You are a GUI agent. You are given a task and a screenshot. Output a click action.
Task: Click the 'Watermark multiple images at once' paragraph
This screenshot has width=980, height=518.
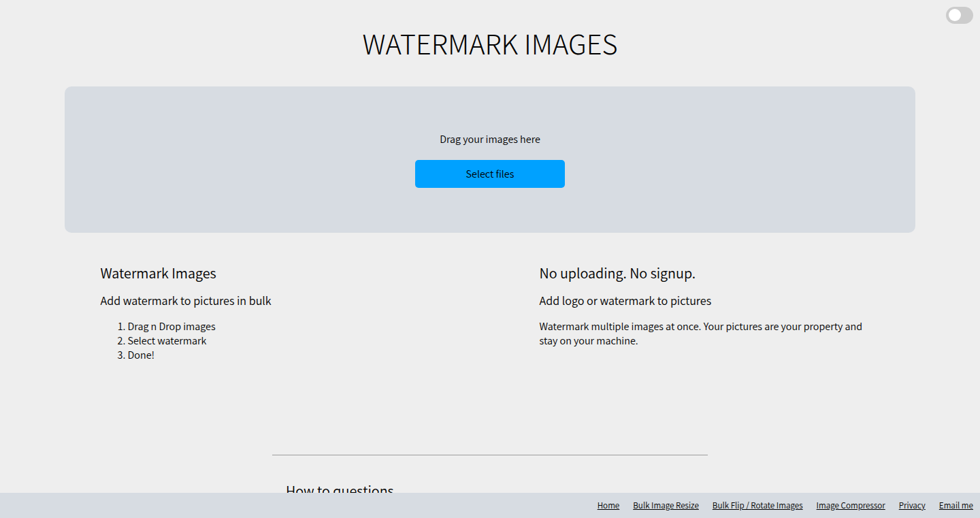(701, 334)
